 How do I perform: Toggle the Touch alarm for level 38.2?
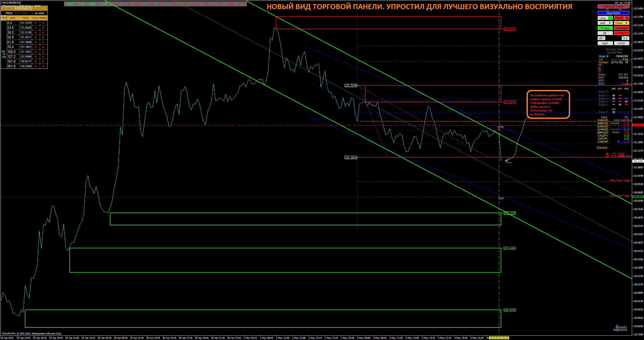(36, 32)
